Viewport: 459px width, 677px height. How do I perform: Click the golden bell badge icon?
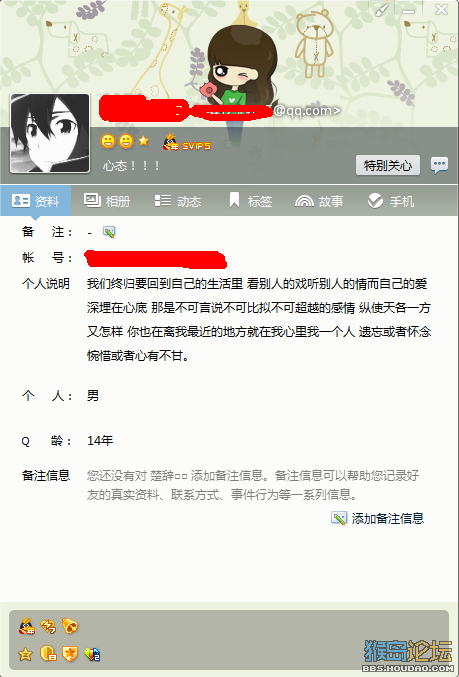(x=70, y=626)
